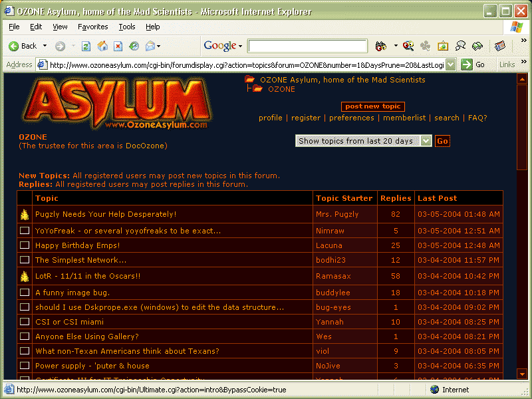Click the status icon beside YoYoFreak topic
The width and height of the screenshot is (532, 399).
25,230
